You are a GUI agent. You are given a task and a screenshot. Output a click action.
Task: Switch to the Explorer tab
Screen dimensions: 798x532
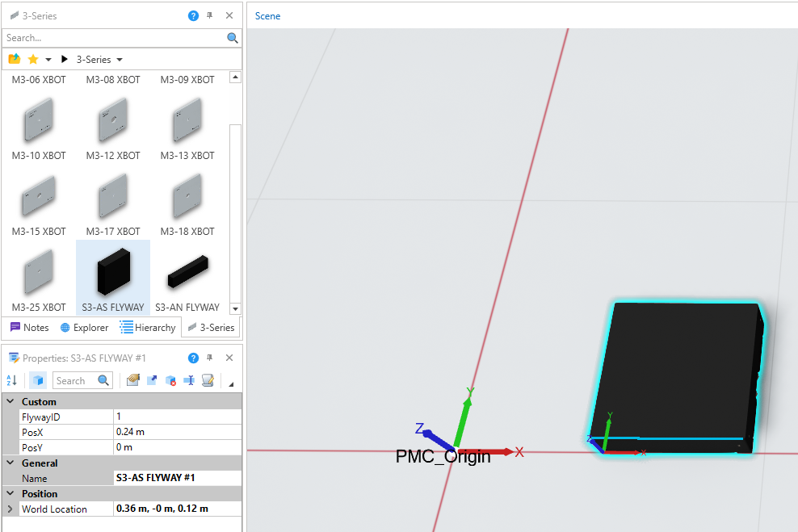pos(84,328)
